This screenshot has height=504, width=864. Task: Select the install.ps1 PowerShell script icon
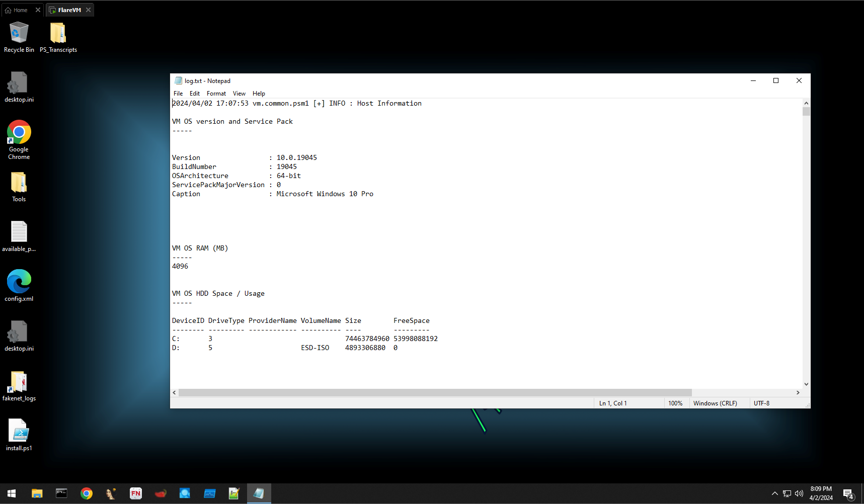click(x=19, y=435)
